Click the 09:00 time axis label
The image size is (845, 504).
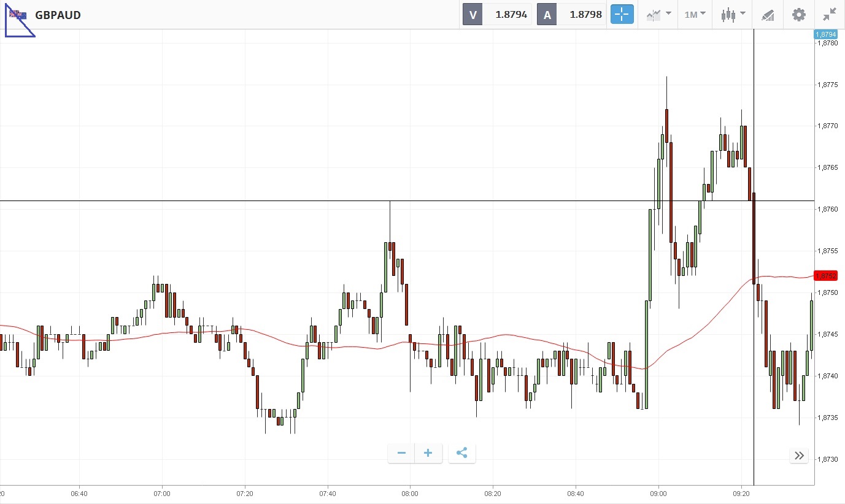click(x=658, y=493)
